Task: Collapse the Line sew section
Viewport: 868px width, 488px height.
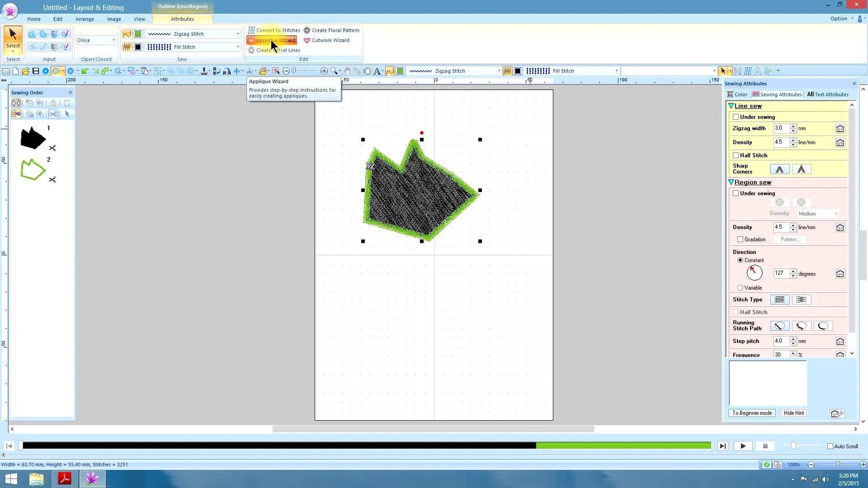Action: click(731, 106)
